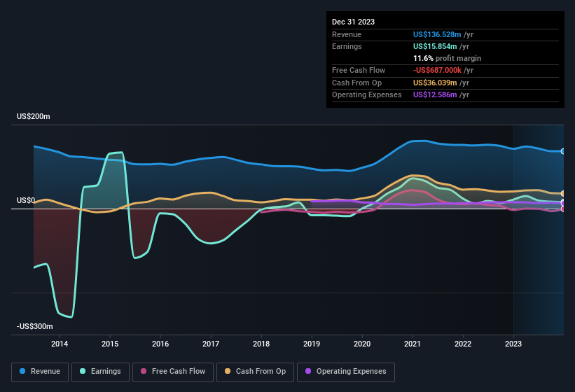Click the Earnings row label in tooltip
The height and width of the screenshot is (392, 575).
click(x=347, y=46)
